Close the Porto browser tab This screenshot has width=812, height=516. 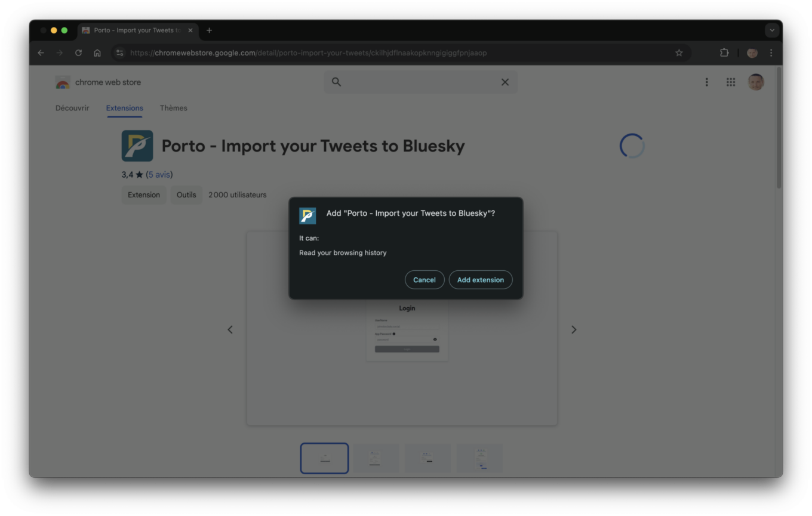pyautogui.click(x=190, y=30)
